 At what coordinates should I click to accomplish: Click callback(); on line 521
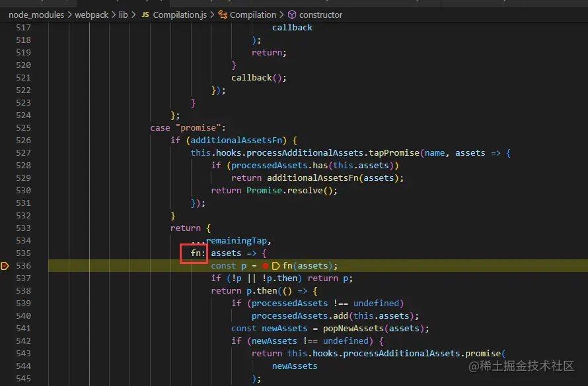pyautogui.click(x=259, y=78)
